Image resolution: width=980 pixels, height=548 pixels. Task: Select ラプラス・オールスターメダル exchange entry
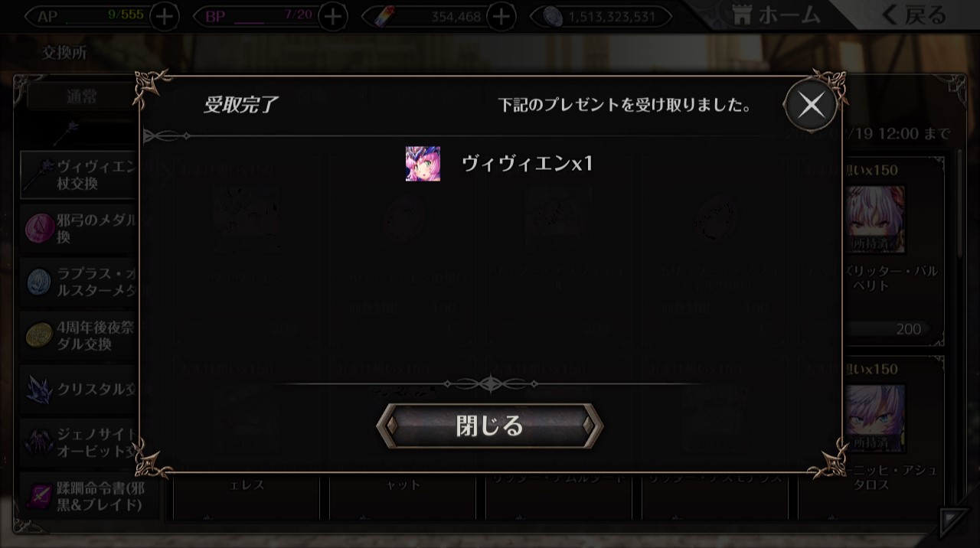pyautogui.click(x=81, y=282)
